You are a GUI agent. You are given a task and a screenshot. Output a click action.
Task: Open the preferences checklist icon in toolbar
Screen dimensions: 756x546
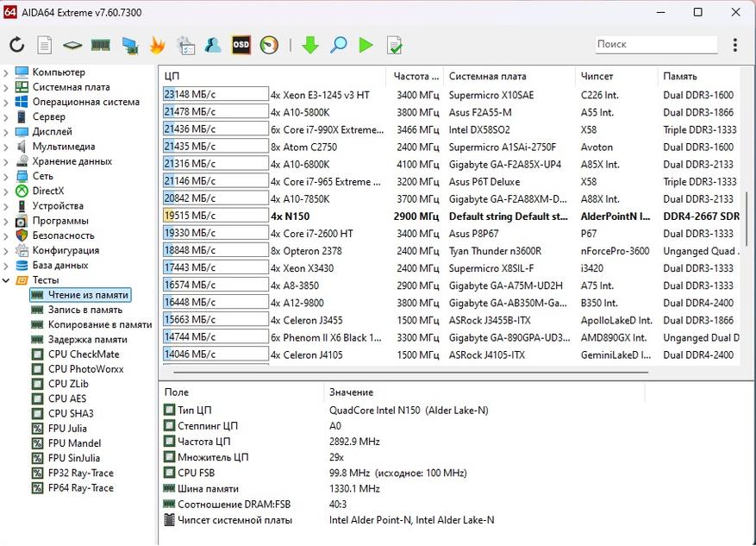[x=185, y=46]
